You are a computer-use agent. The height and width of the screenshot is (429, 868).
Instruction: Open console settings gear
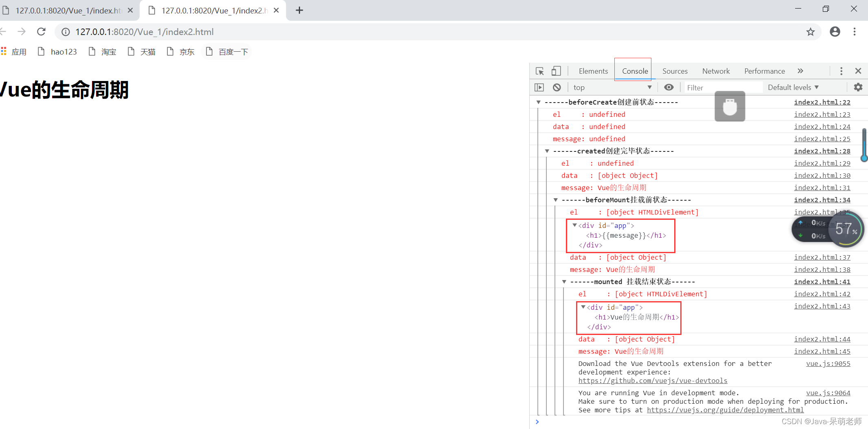click(858, 88)
